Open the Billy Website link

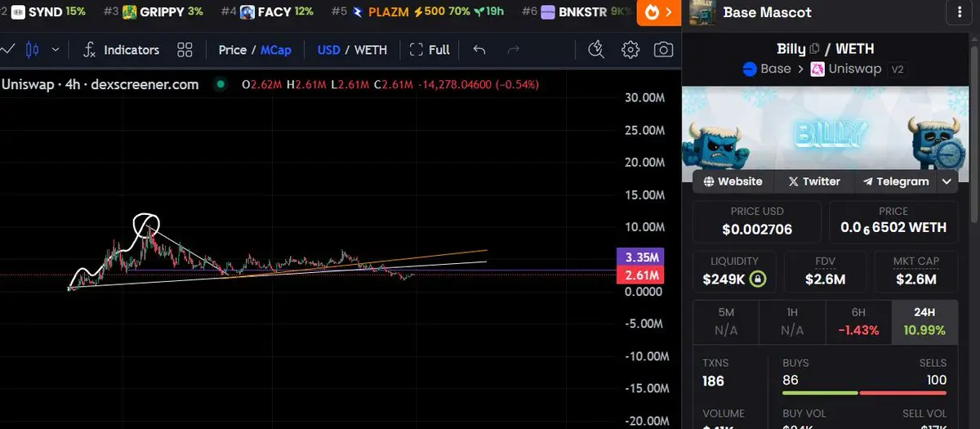pyautogui.click(x=733, y=181)
